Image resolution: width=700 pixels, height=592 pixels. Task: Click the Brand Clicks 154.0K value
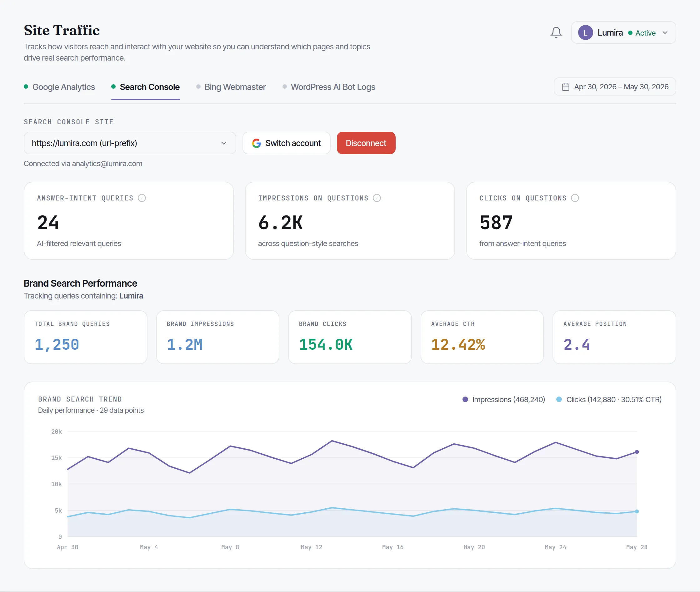[x=326, y=344]
